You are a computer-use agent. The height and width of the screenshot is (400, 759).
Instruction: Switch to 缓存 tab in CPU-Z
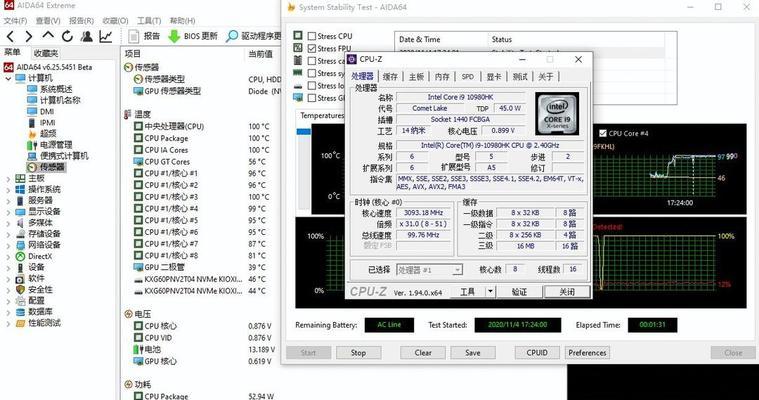pos(390,77)
